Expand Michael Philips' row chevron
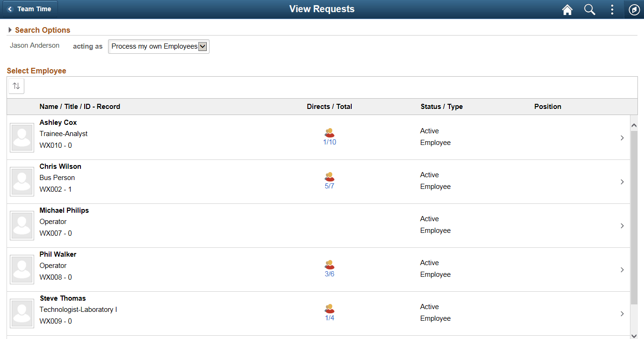The image size is (644, 339). 622,226
